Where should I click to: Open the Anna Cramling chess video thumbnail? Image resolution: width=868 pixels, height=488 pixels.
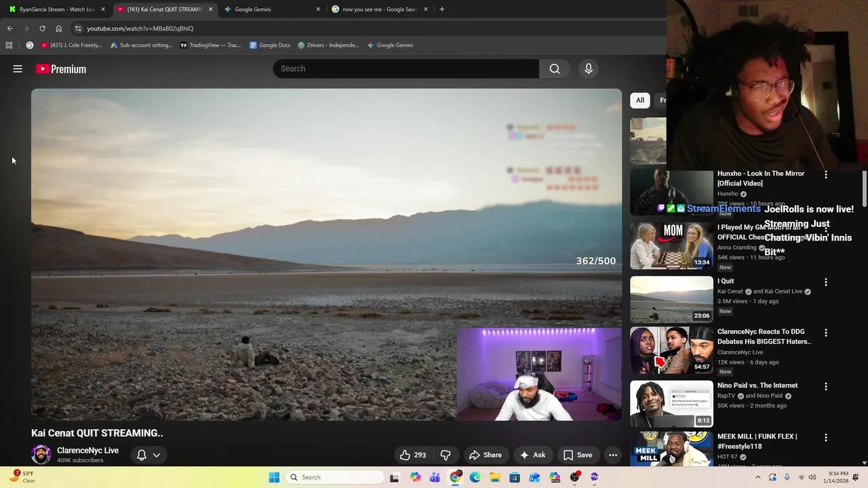pos(671,245)
